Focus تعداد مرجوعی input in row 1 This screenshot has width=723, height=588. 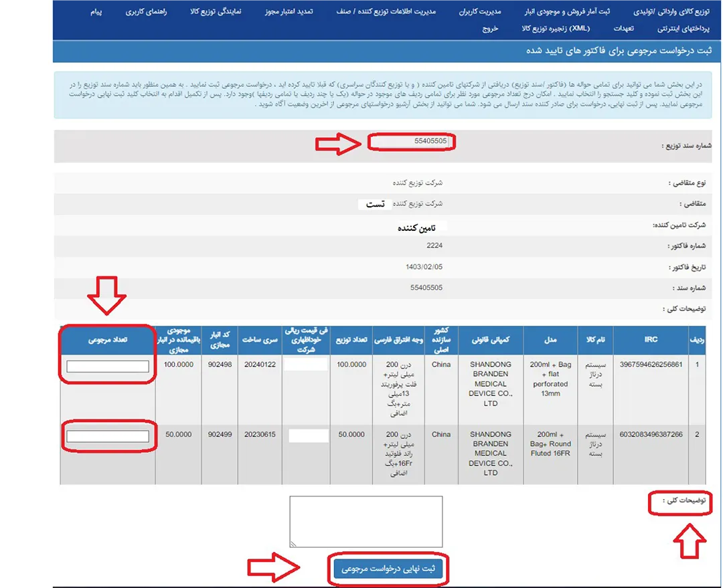point(107,366)
